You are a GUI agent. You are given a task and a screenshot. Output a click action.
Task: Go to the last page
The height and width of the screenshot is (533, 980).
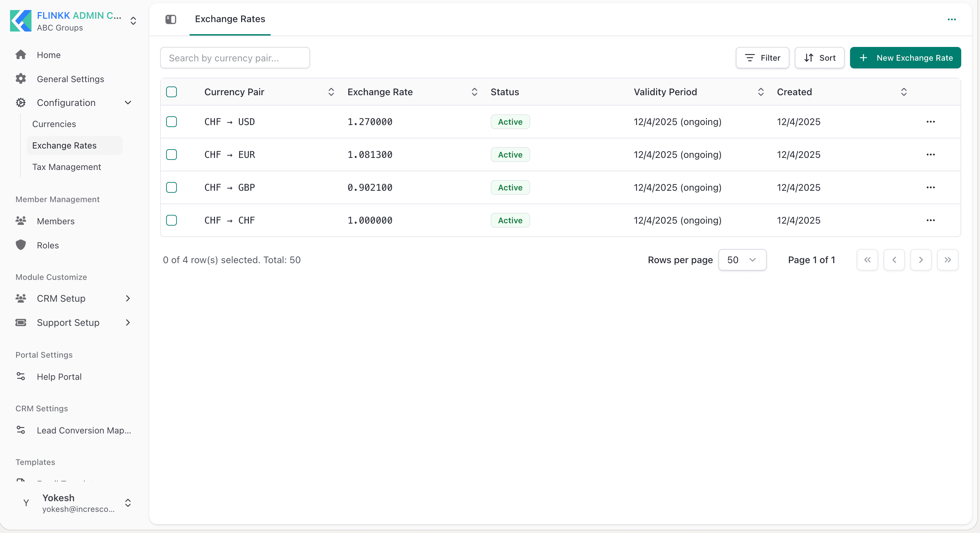click(948, 260)
